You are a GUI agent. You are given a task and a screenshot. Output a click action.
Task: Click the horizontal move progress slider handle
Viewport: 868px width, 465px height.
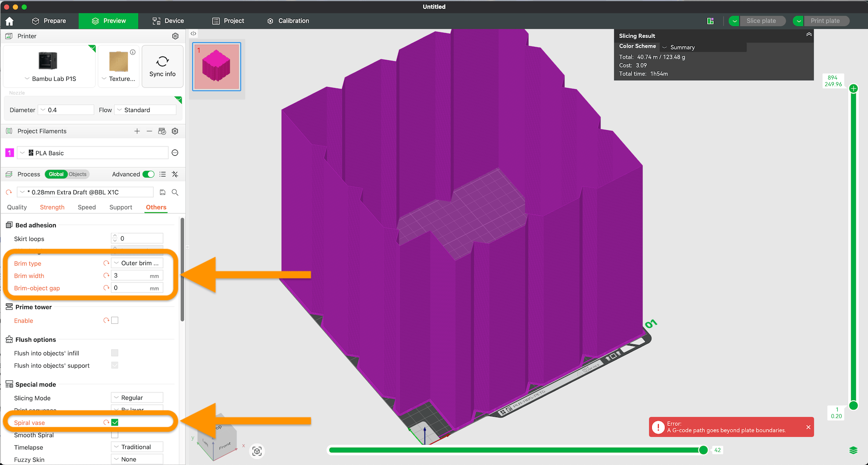[x=703, y=450]
